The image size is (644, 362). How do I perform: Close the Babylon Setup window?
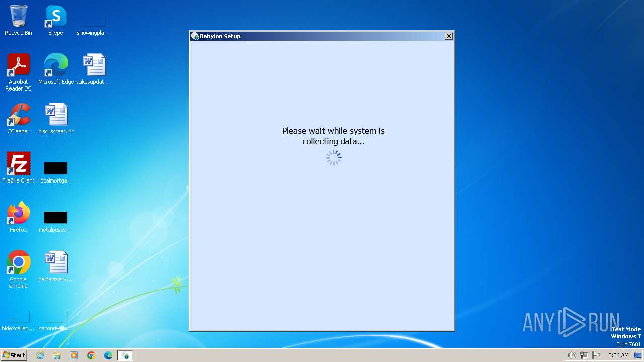tap(449, 36)
